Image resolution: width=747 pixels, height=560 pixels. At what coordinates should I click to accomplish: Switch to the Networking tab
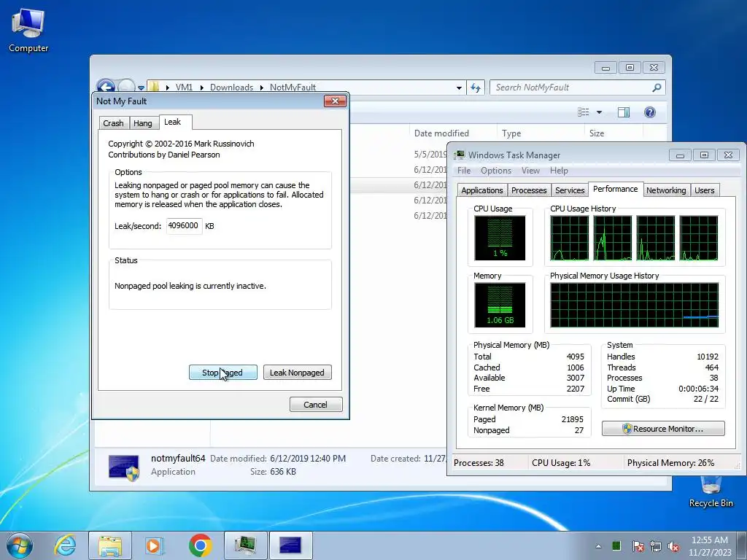[666, 190]
